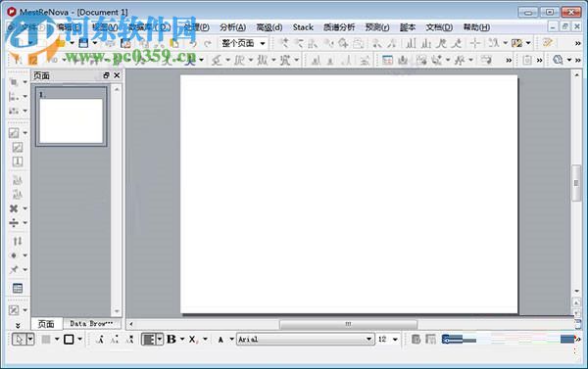Viewport: 588px width, 369px height.
Task: Click the X subscript formatting icon
Action: click(193, 340)
